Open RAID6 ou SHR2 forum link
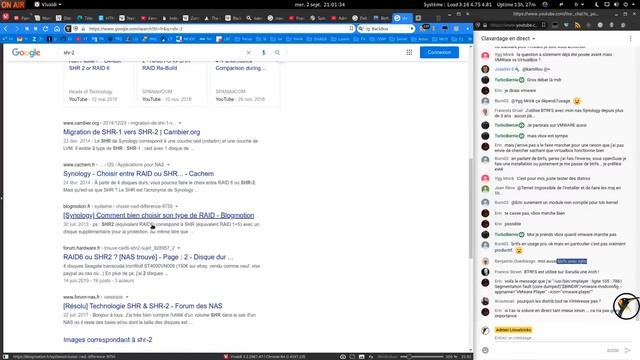Viewport: 640px width, 360px height. click(148, 257)
